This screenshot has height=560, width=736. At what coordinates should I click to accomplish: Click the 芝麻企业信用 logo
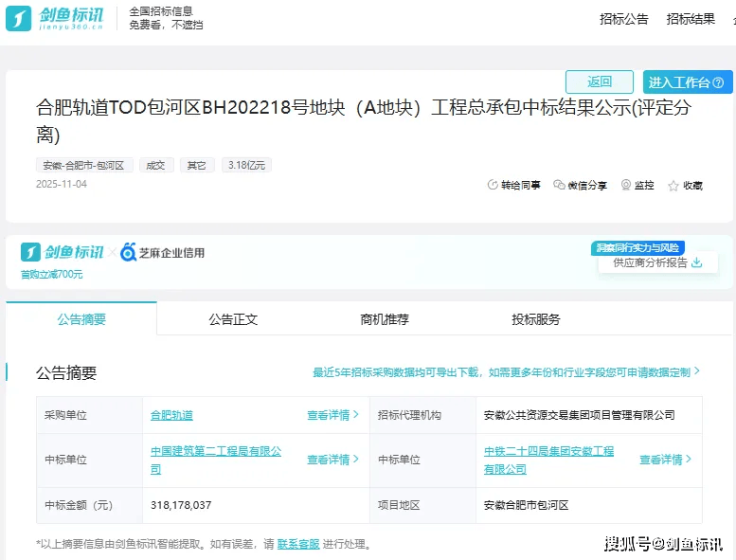coord(162,253)
